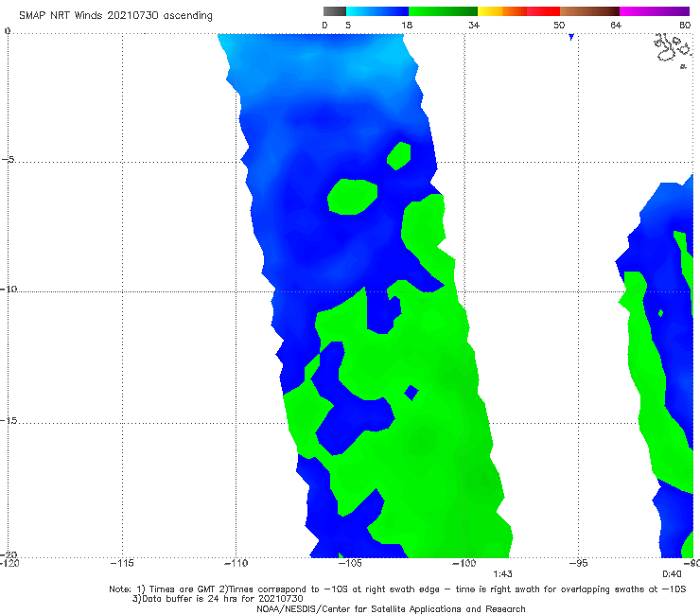Click the note line beginning 'Note: 1) Times are GMT'

pyautogui.click(x=397, y=589)
